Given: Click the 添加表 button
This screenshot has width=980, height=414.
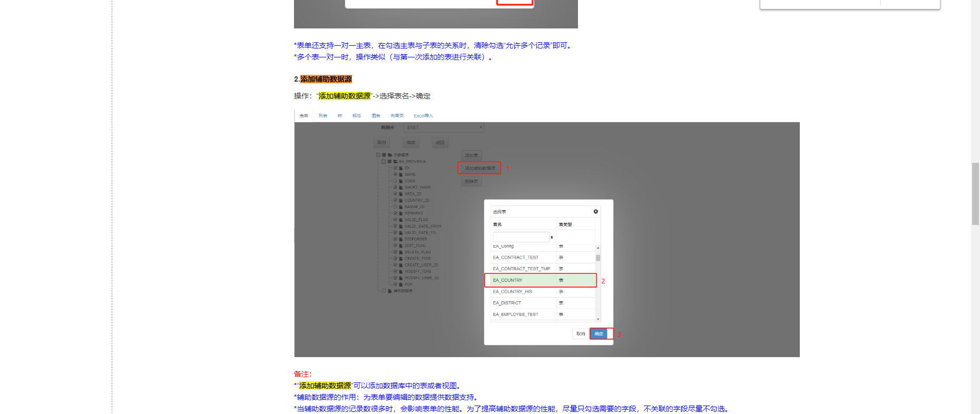Looking at the screenshot, I should pos(472,155).
